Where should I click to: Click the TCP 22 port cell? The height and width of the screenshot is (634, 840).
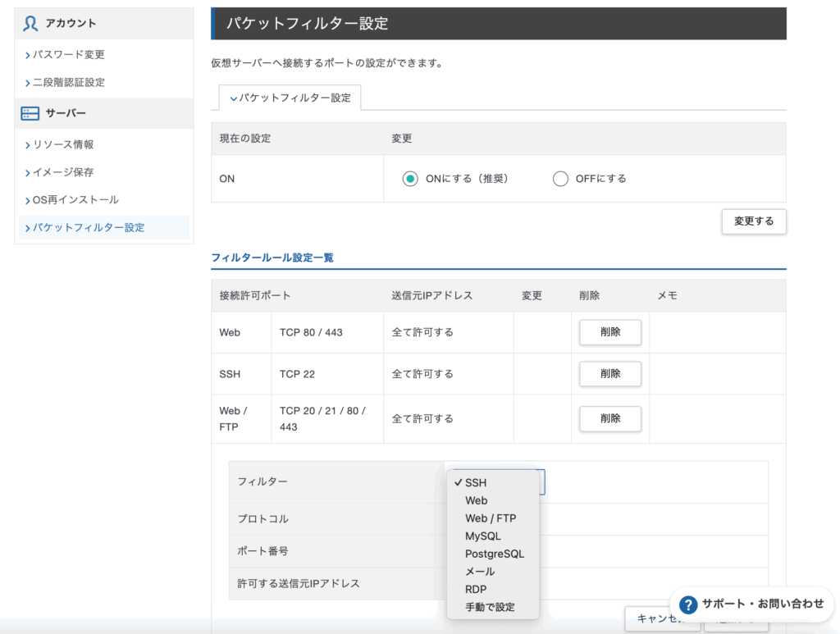[x=327, y=374]
